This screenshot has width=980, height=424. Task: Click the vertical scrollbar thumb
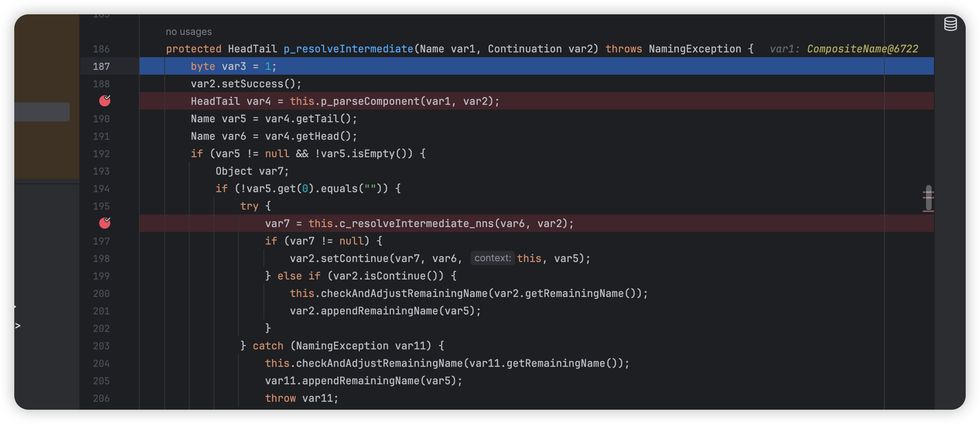(928, 198)
